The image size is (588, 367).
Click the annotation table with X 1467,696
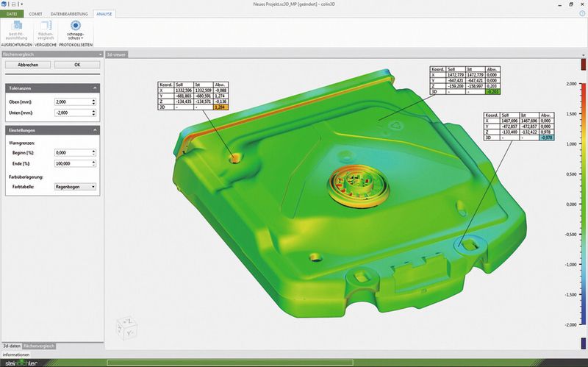point(519,127)
